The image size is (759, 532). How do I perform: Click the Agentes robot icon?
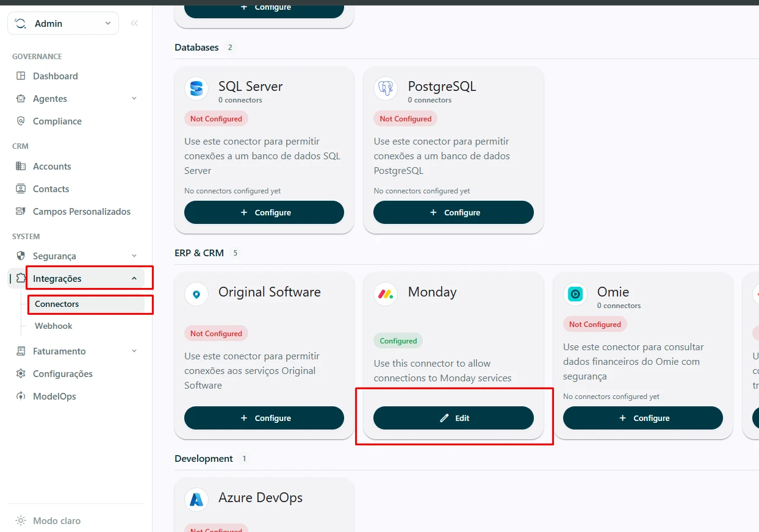tap(21, 99)
